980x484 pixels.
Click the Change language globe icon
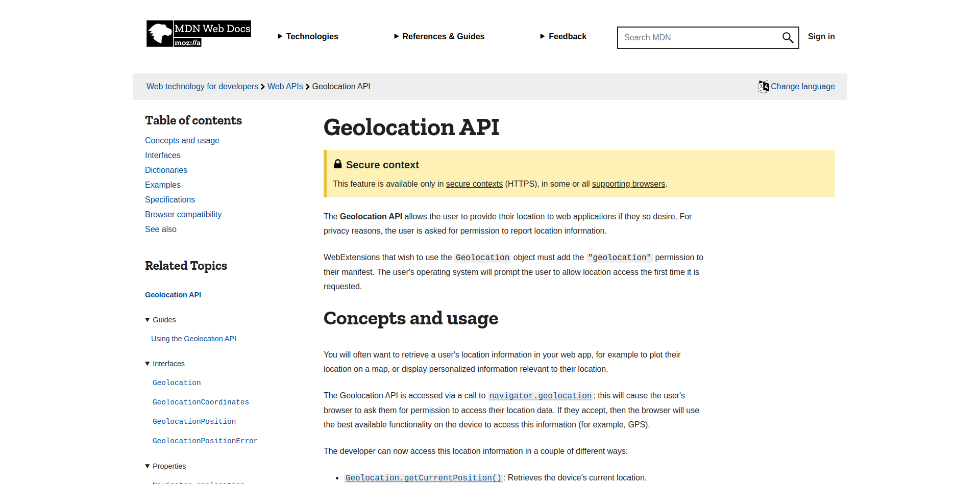click(764, 86)
